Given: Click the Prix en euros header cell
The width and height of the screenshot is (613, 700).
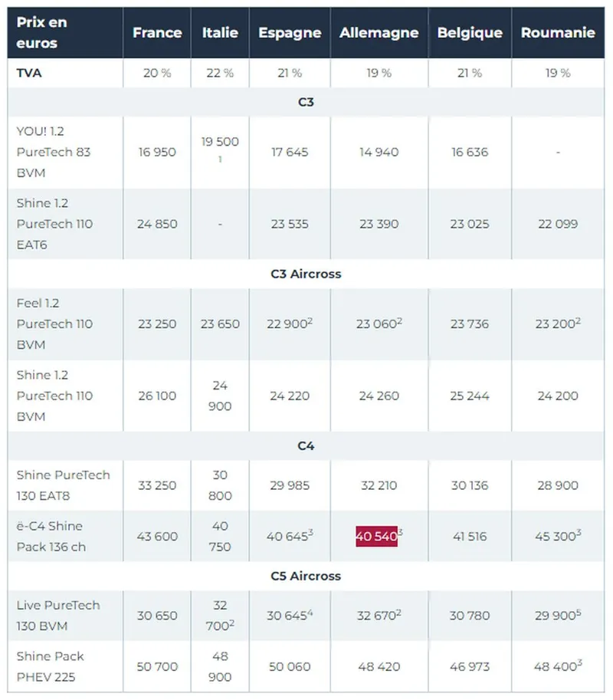Looking at the screenshot, I should 41,33.
